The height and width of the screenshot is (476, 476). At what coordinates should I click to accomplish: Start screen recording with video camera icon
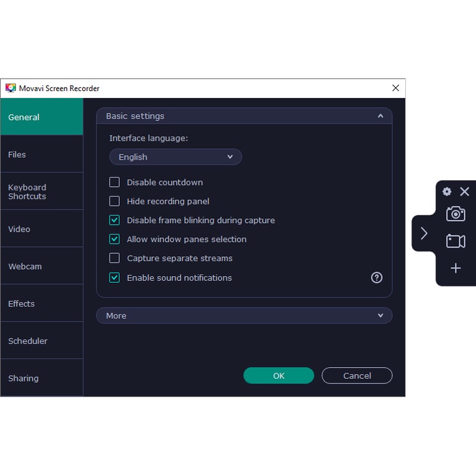pyautogui.click(x=456, y=241)
